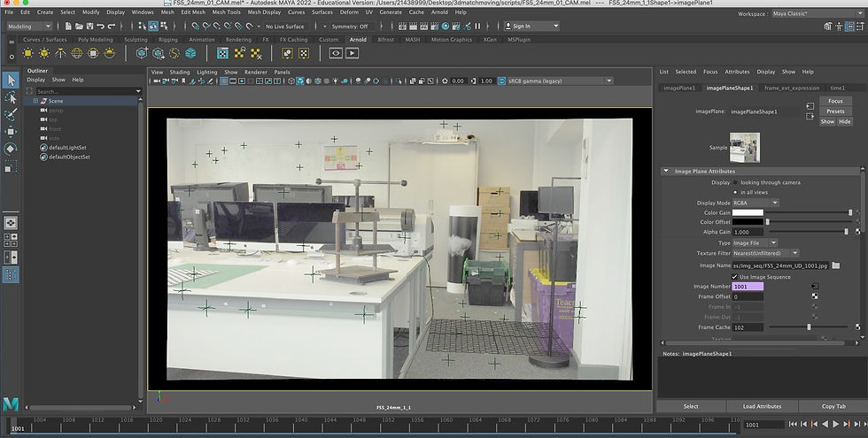868x438 pixels.
Task: Expand the Scene node in Outliner
Action: tap(35, 101)
